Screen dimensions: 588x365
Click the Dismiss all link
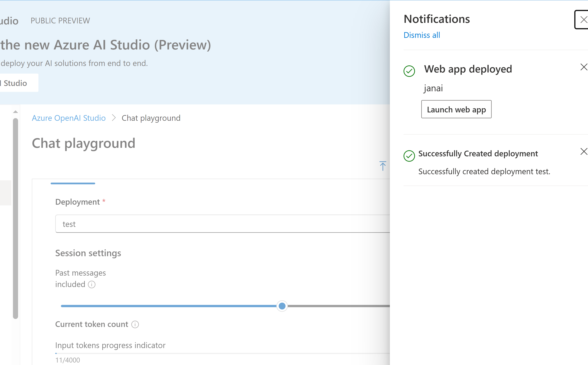[x=422, y=35]
